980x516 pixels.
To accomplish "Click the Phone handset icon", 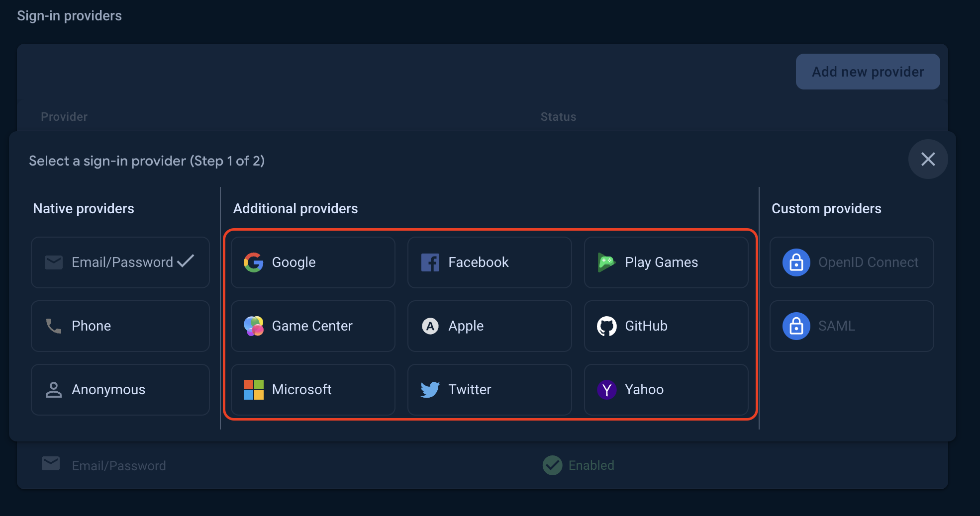I will 54,326.
